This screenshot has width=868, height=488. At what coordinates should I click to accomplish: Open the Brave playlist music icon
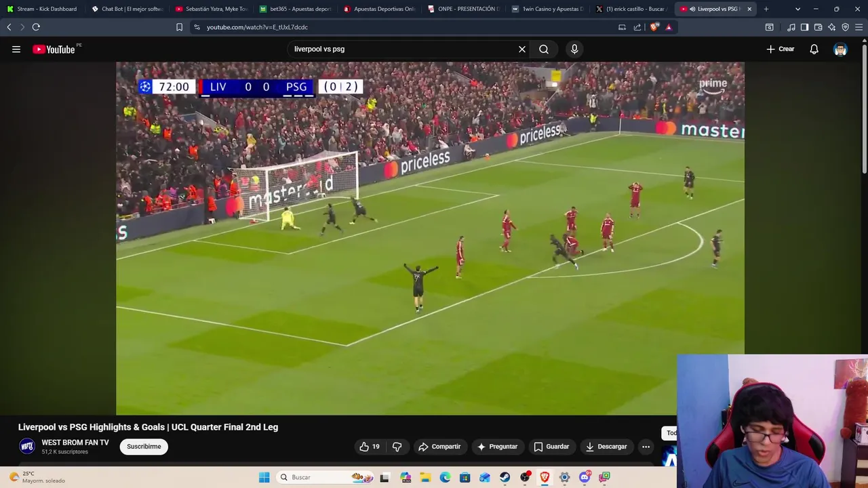[x=791, y=27]
